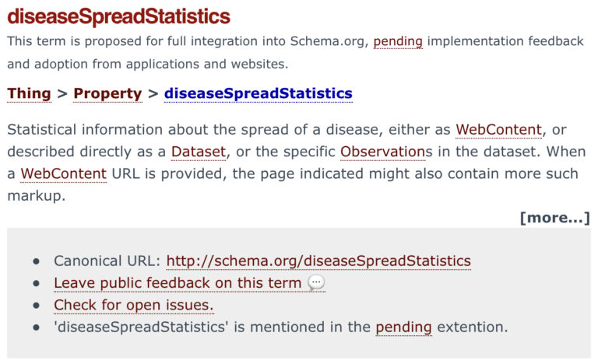The width and height of the screenshot is (598, 364).
Task: Open the Thing breadcrumb link
Action: tap(29, 94)
